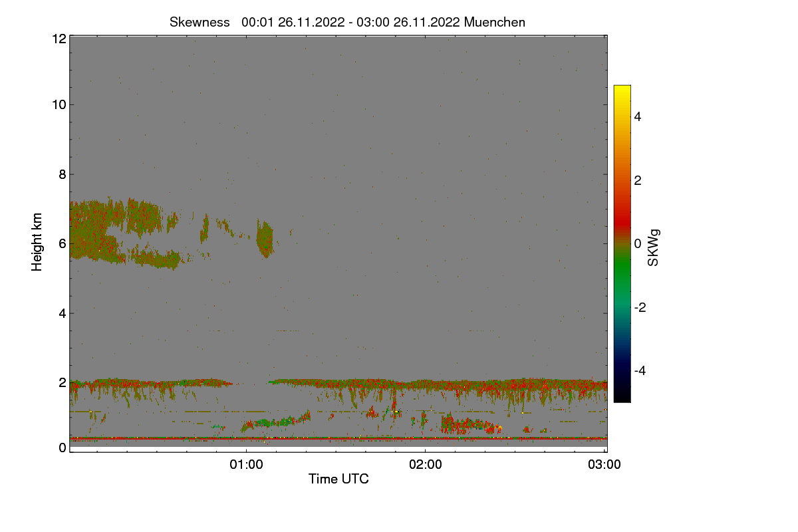798x532 pixels.
Task: Click the yellow top of the colorbar
Action: [x=622, y=93]
